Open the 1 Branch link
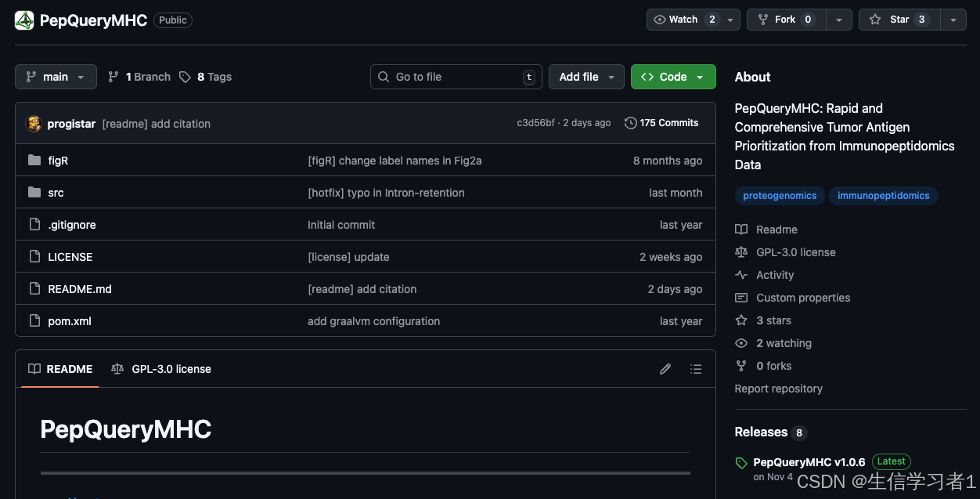 [139, 77]
